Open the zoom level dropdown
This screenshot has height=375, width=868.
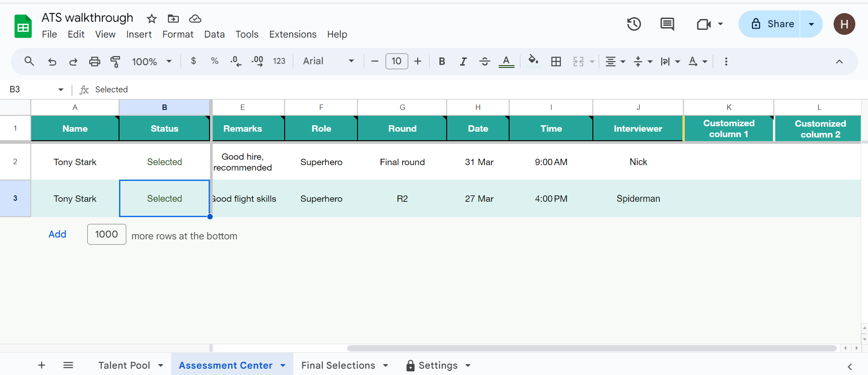pyautogui.click(x=152, y=62)
